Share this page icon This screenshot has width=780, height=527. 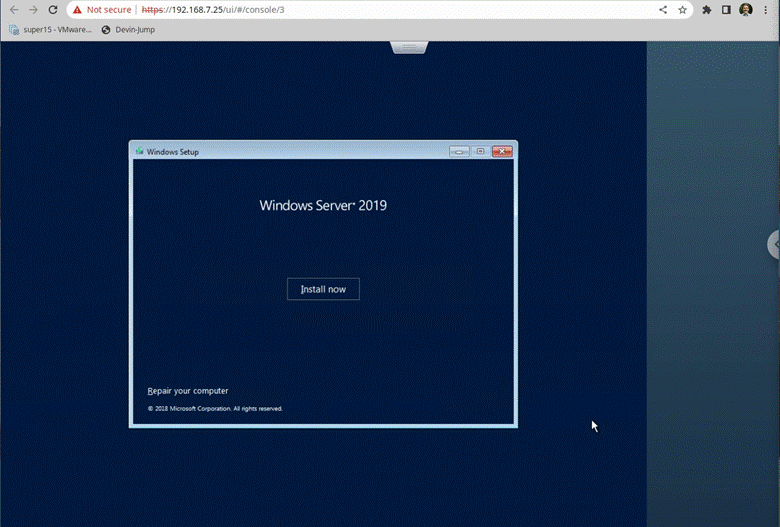point(663,9)
